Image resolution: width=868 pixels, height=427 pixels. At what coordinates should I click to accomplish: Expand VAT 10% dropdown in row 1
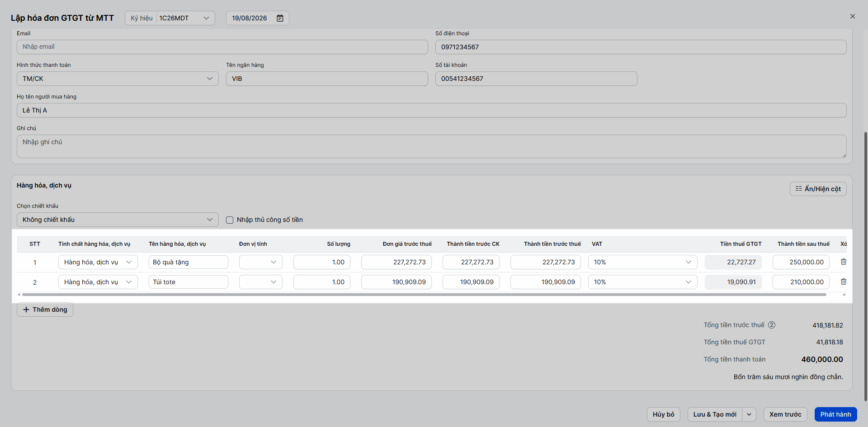click(x=642, y=262)
